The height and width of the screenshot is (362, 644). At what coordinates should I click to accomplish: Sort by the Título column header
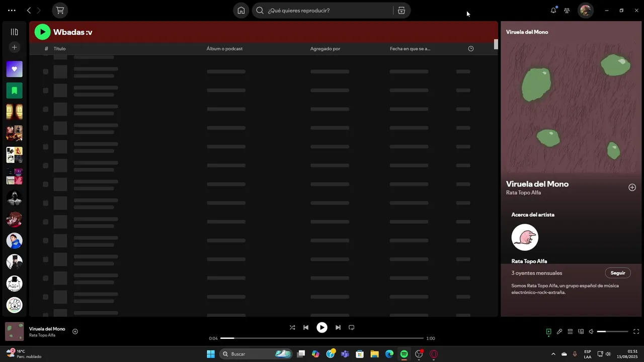tap(59, 49)
